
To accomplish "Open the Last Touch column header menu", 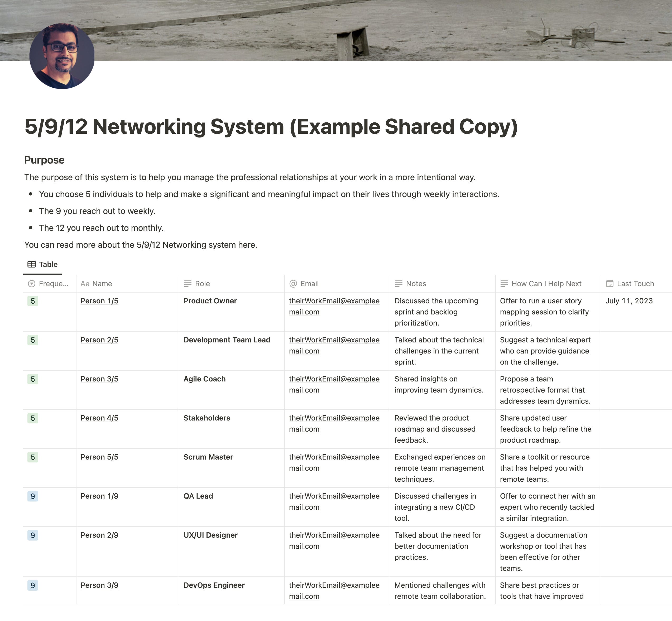I will 635,284.
